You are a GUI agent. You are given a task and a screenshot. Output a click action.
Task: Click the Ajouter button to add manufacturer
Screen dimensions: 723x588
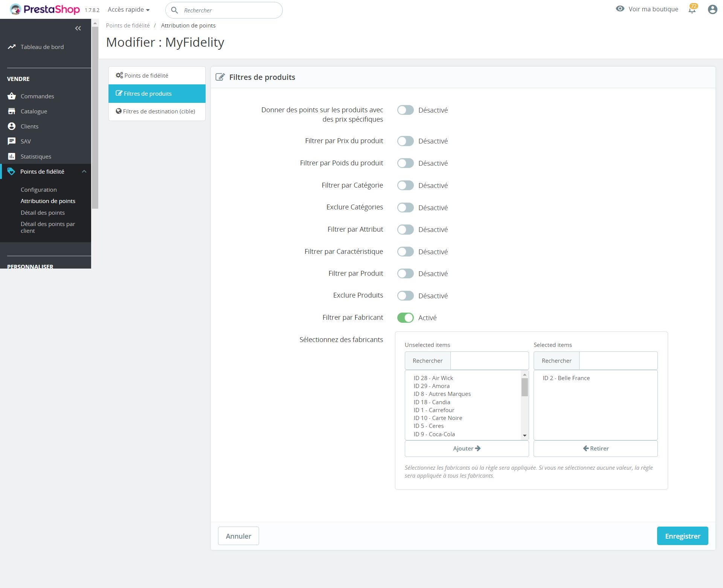point(467,448)
